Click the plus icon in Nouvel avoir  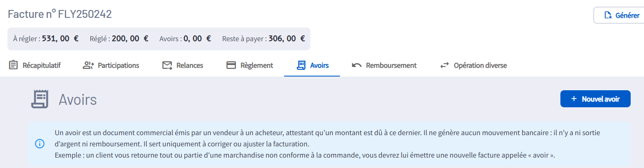(574, 99)
